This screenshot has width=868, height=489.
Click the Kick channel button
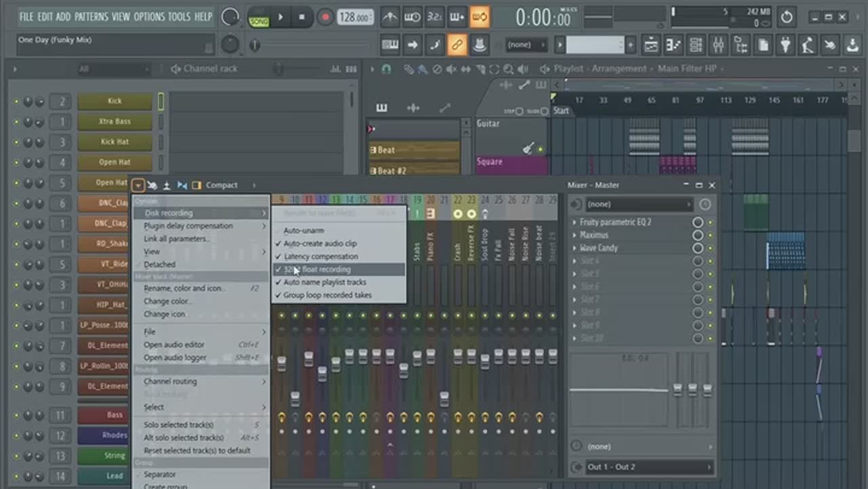115,101
